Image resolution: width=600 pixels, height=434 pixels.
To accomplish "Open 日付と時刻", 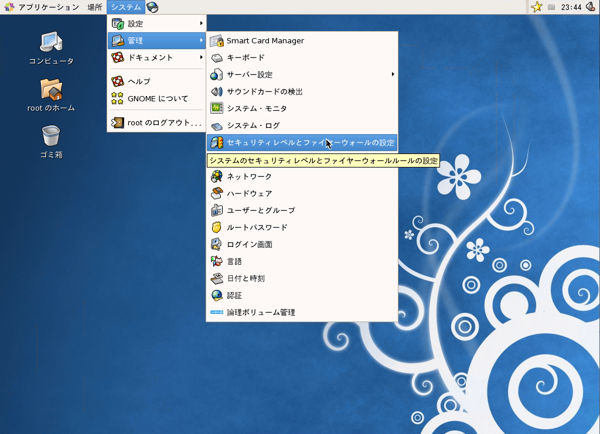I will click(x=302, y=278).
